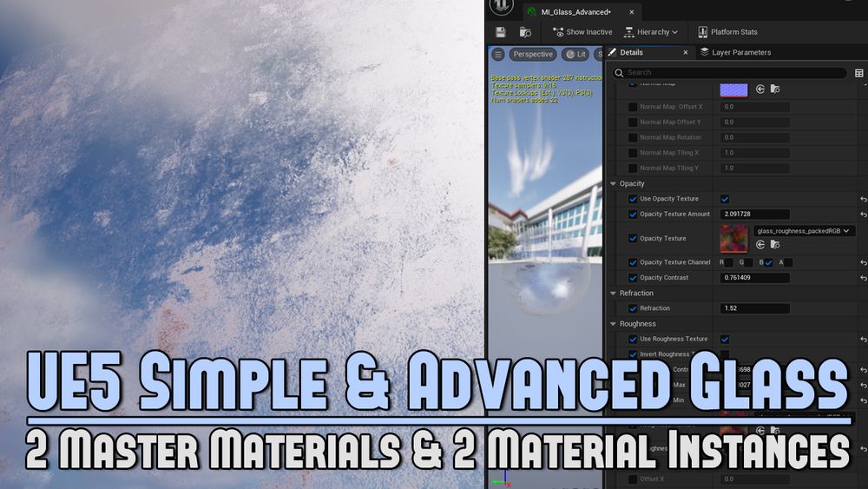Image resolution: width=868 pixels, height=489 pixels.
Task: Click the Opacity Texture Amount field 2.091728
Action: [x=754, y=215]
